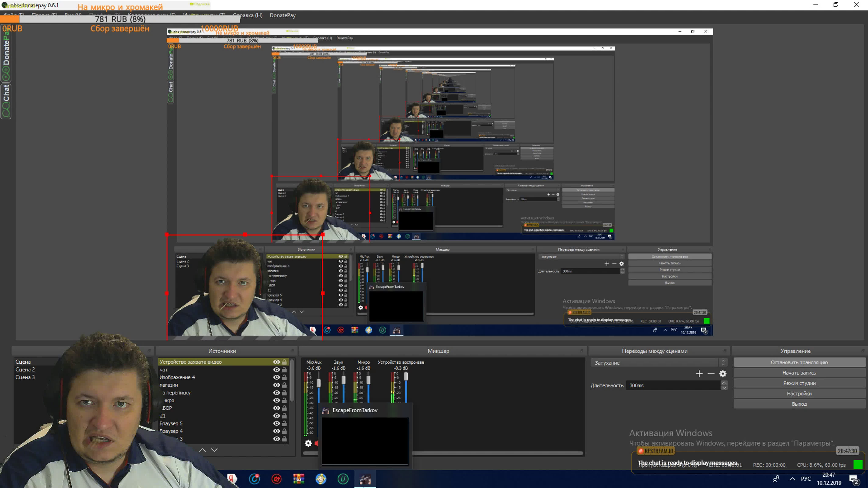The image size is (868, 488).
Task: Open the Затухание transition dropdown
Action: coord(659,363)
